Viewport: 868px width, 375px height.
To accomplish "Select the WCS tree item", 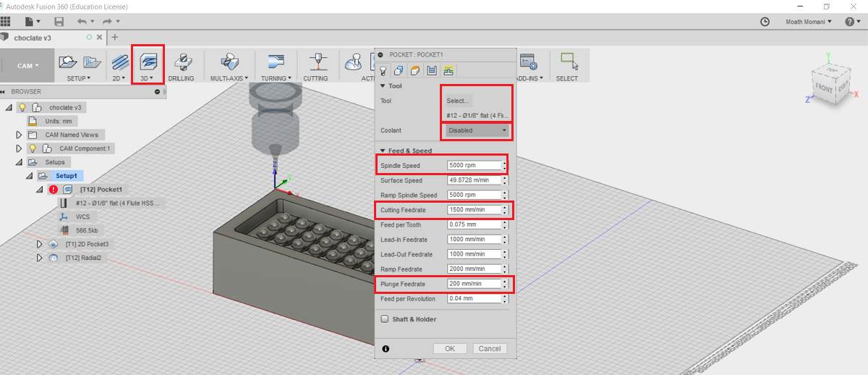I will 84,216.
